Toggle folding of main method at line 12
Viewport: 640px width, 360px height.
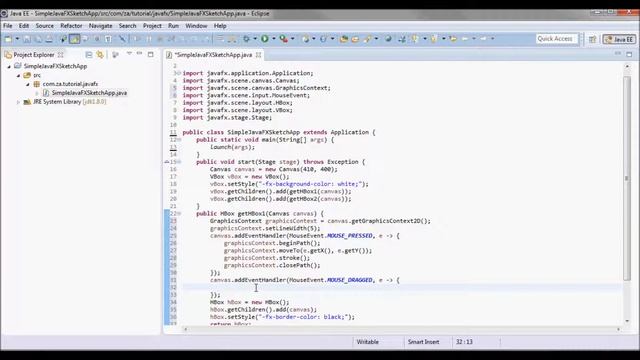(179, 140)
